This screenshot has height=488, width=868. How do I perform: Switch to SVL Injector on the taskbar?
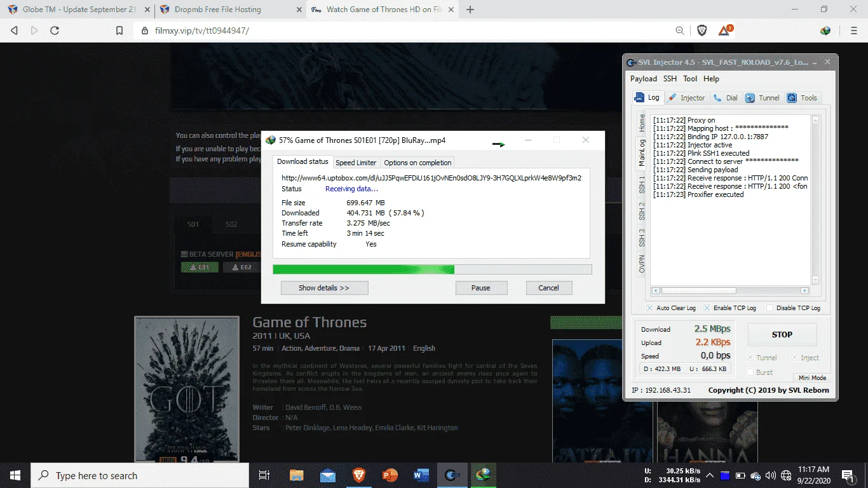[x=452, y=475]
